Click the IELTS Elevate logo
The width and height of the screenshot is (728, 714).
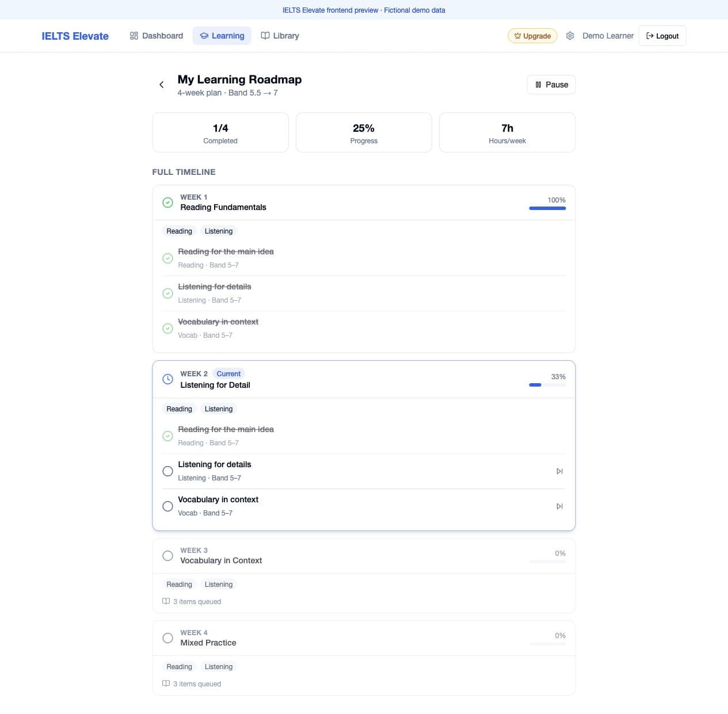click(75, 36)
